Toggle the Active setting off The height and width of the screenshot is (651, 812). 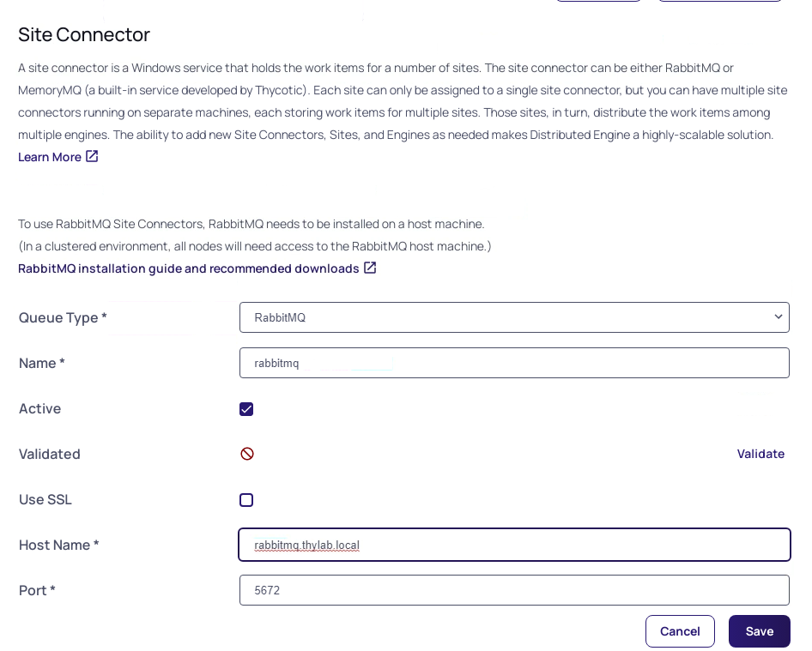(x=246, y=409)
